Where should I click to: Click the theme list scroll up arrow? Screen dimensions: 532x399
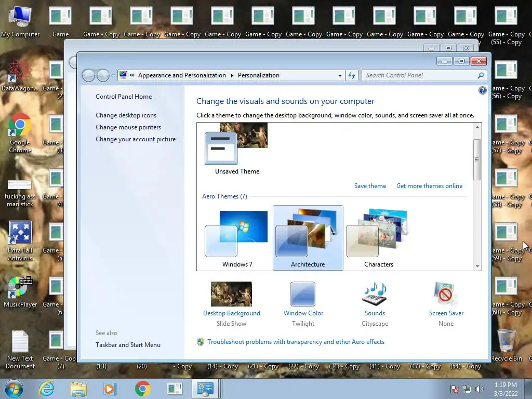coord(477,127)
